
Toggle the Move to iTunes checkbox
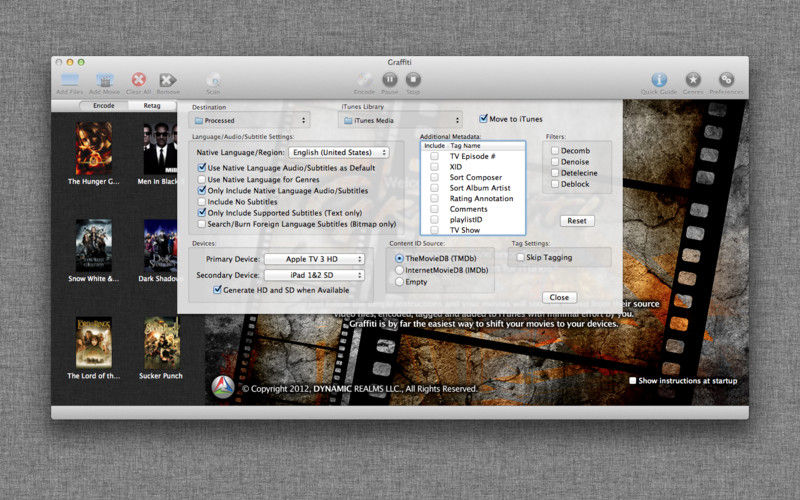coord(483,118)
